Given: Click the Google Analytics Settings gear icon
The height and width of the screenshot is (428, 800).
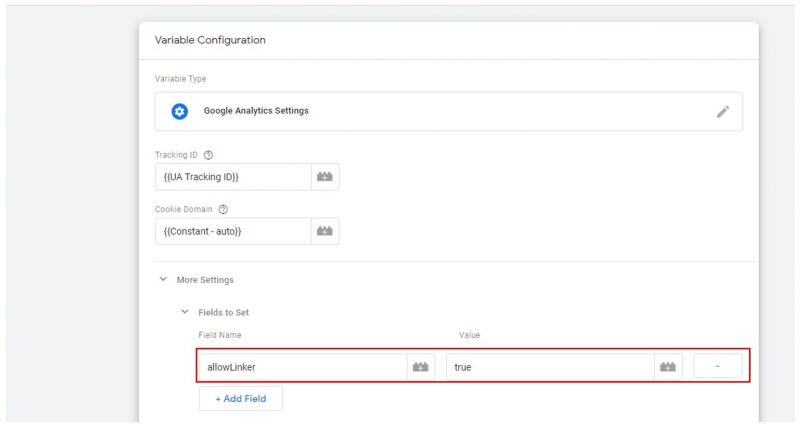Looking at the screenshot, I should 179,111.
